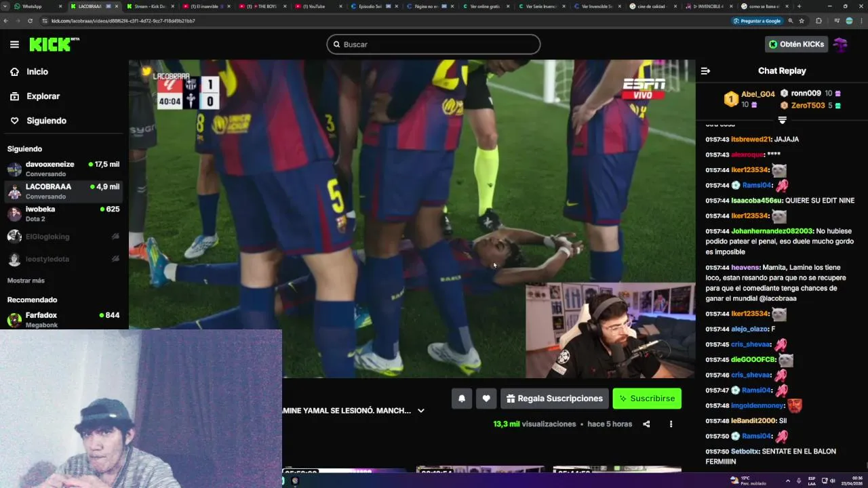This screenshot has height=488, width=868.
Task: Open user profile avatar menu
Action: [841, 44]
